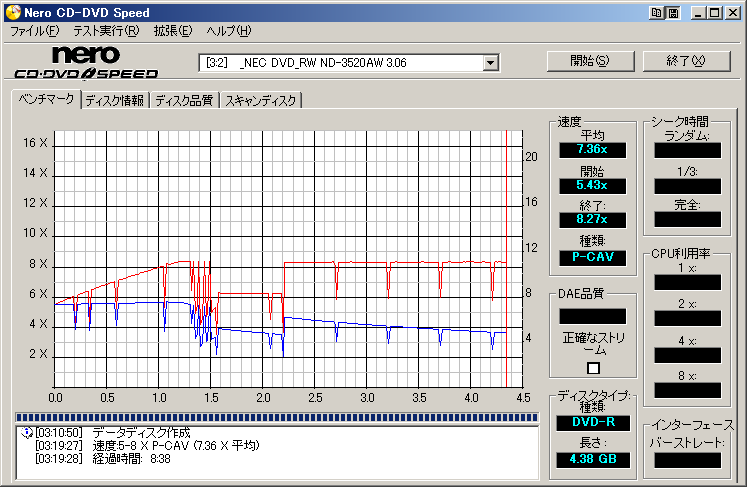This screenshot has width=747, height=487.
Task: Click first extra title bar icon button
Action: (657, 13)
